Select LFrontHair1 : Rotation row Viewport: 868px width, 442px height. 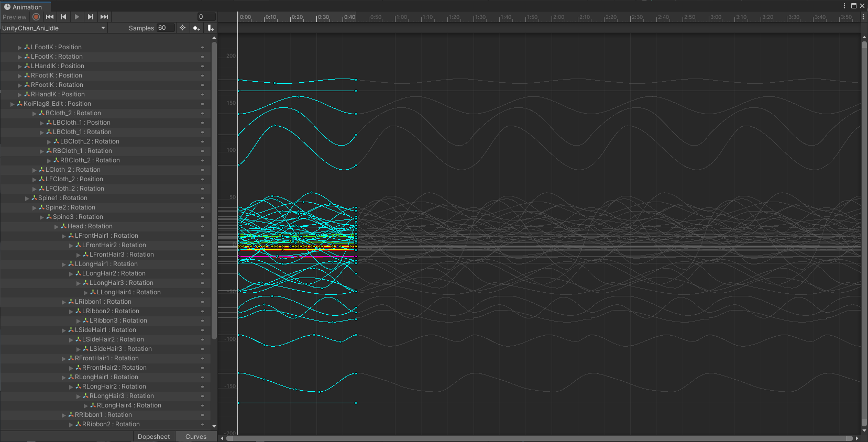(105, 236)
